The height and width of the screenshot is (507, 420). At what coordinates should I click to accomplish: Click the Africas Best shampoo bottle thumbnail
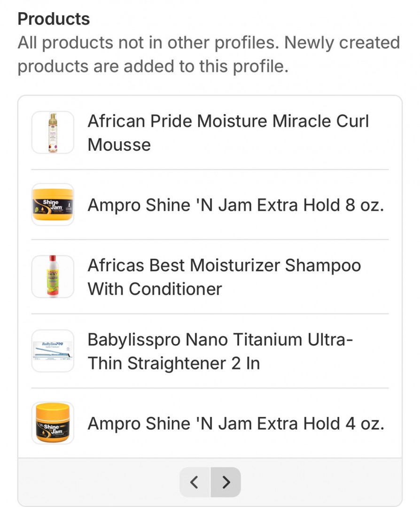[53, 277]
